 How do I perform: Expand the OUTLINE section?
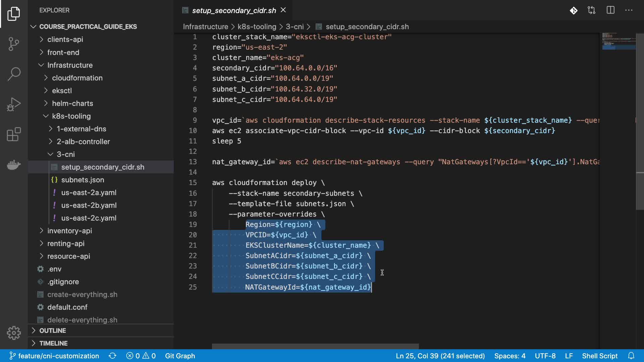click(x=52, y=330)
